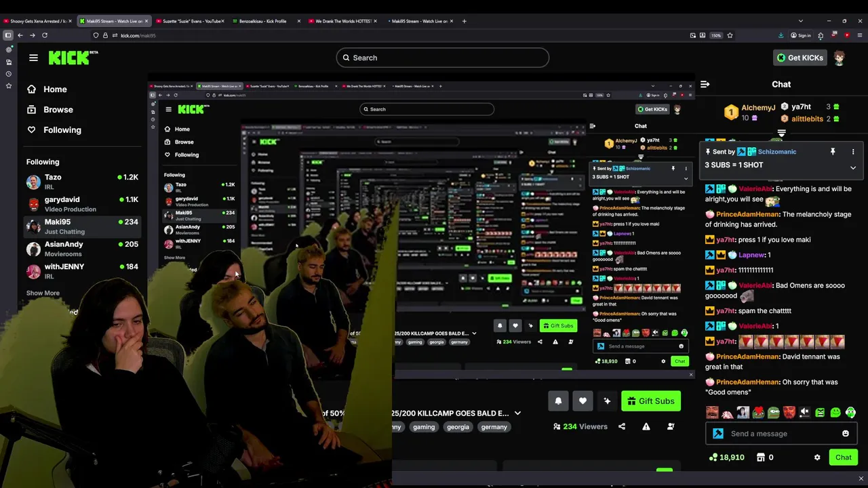Screen dimensions: 868x488
Task: Open Schizomanic's profile from pinned message
Action: pos(776,152)
